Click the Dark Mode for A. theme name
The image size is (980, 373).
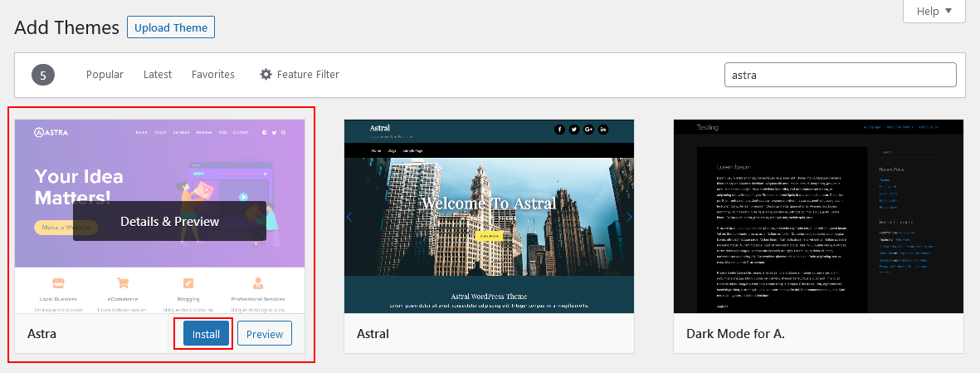736,334
